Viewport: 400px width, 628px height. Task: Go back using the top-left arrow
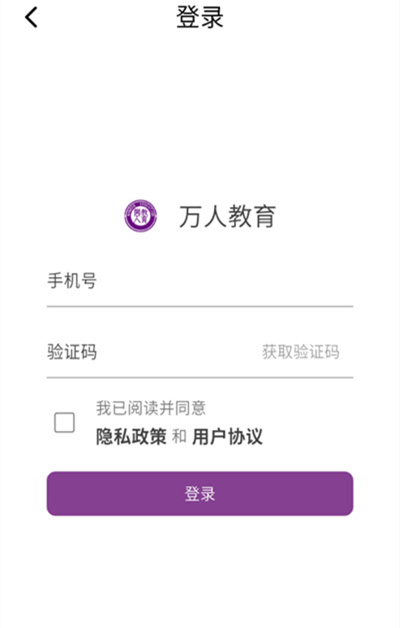[31, 18]
